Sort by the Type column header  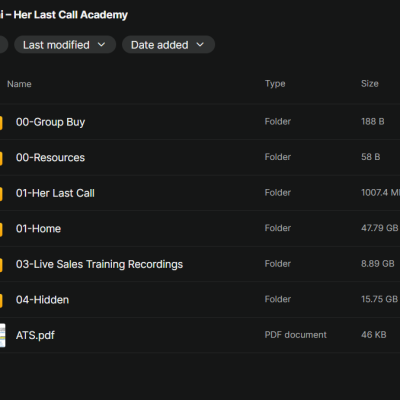pos(275,84)
